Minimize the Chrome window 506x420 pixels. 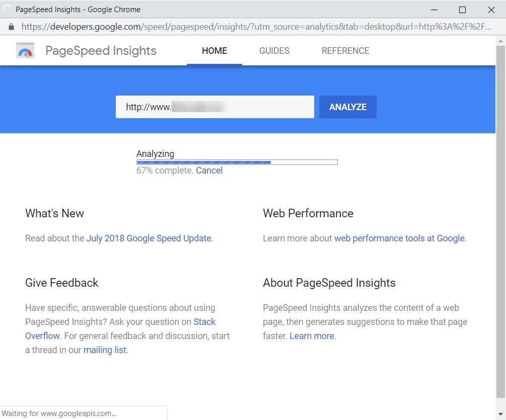(x=433, y=10)
